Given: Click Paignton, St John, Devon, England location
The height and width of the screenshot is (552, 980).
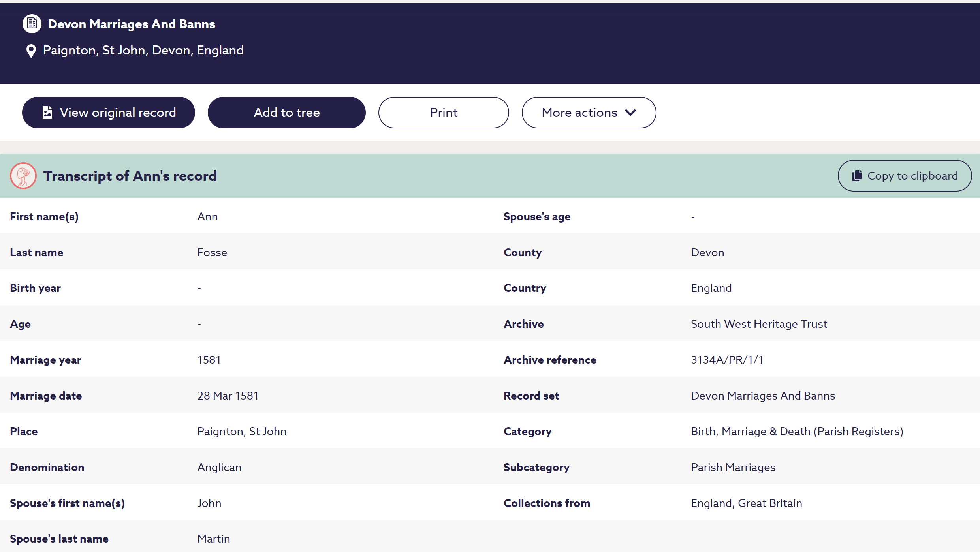Looking at the screenshot, I should point(143,50).
